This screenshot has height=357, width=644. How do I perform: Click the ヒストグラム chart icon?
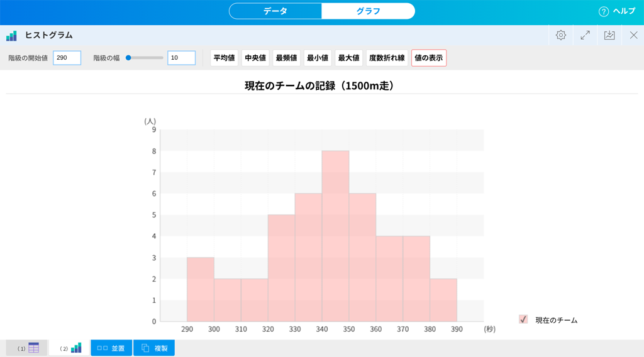pos(11,36)
